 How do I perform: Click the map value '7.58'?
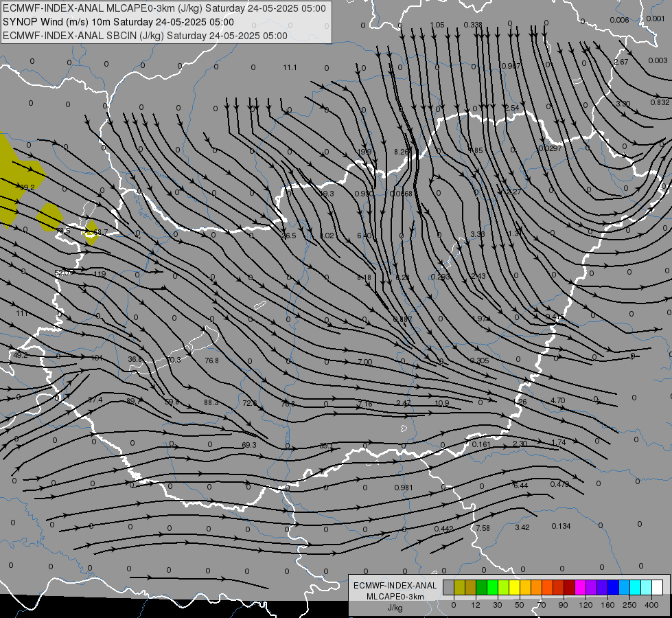pyautogui.click(x=483, y=528)
